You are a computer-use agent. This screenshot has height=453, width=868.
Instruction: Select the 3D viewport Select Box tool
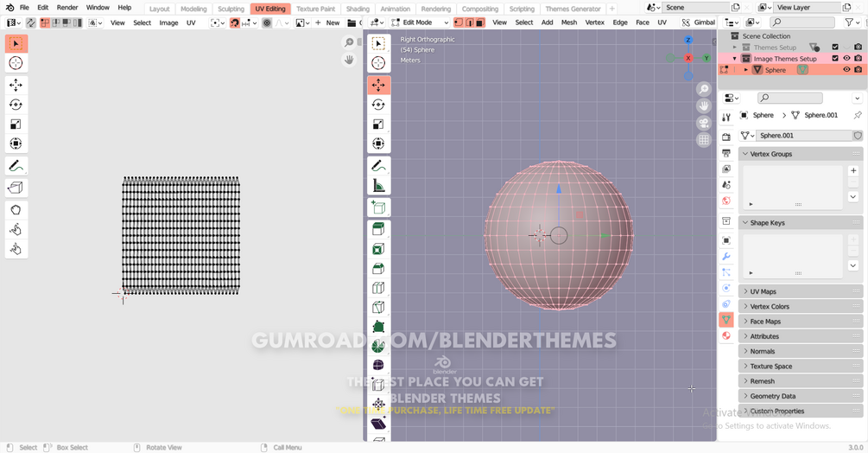pyautogui.click(x=378, y=44)
